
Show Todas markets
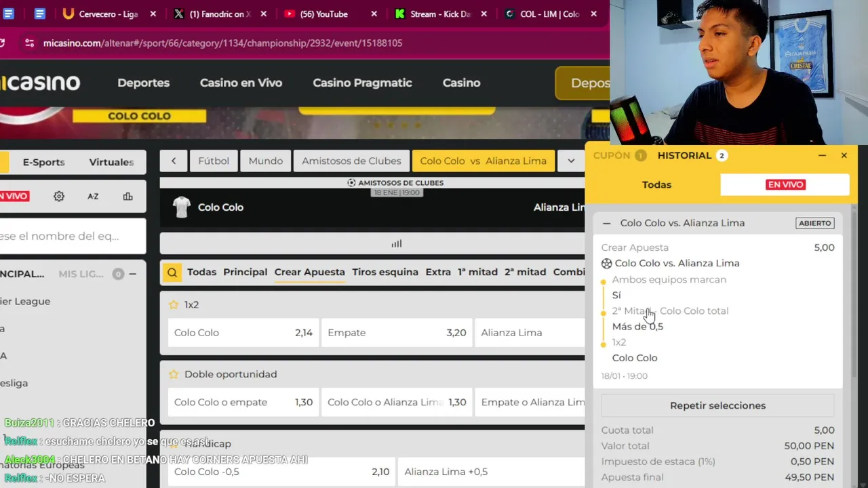pyautogui.click(x=201, y=272)
